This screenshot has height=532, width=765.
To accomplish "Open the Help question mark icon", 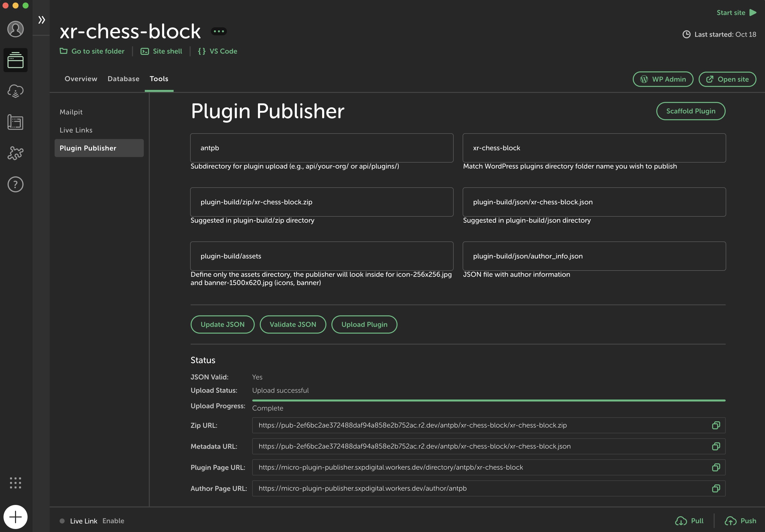I will 15,184.
